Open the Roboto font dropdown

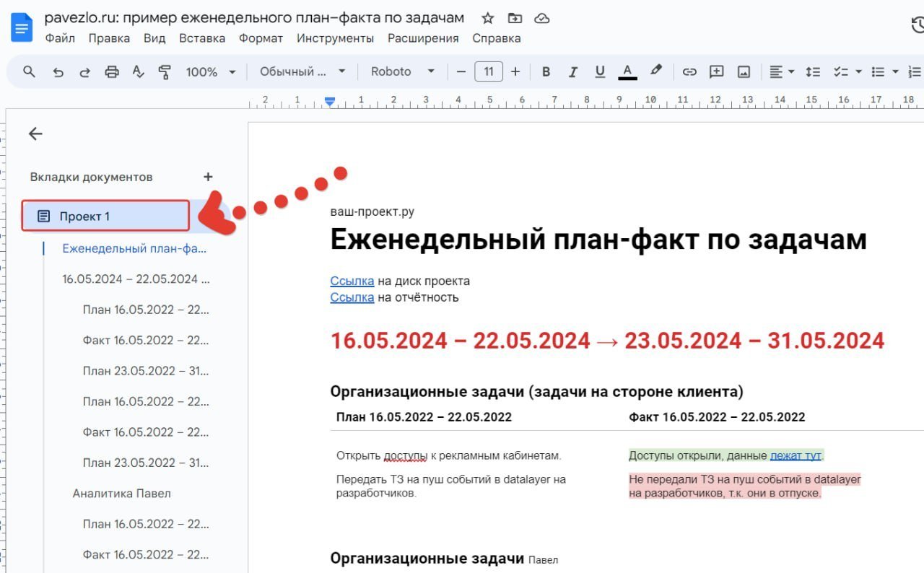pyautogui.click(x=402, y=71)
